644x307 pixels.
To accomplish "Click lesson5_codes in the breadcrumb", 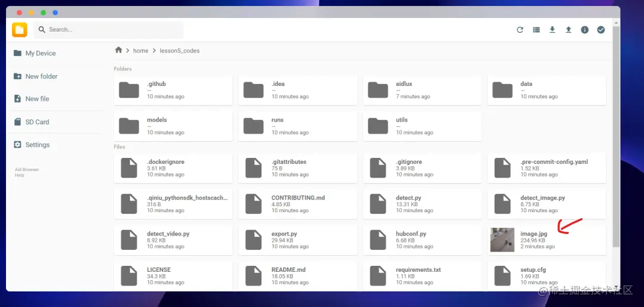I will (179, 51).
